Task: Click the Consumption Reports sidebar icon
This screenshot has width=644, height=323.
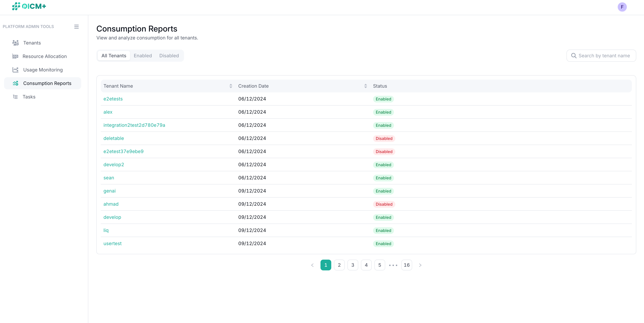Action: 15,83
